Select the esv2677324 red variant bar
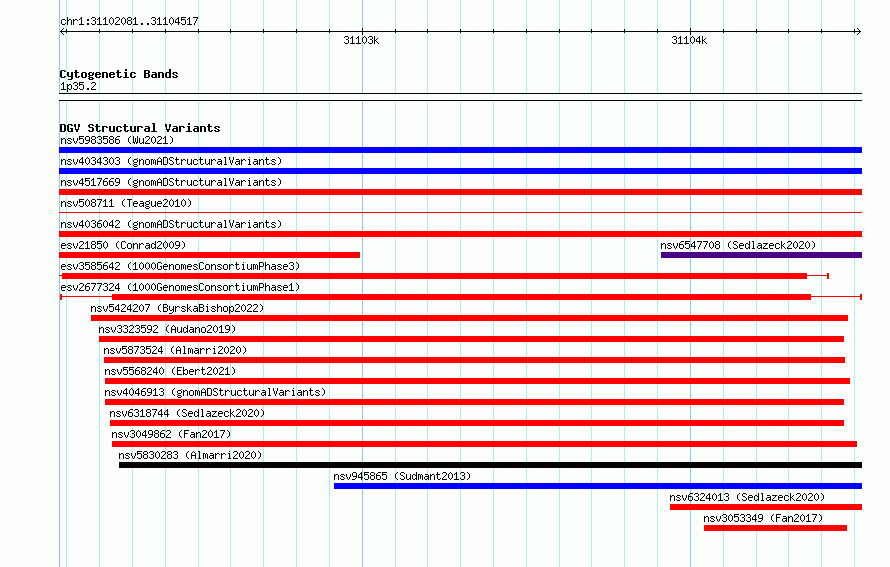 coord(461,297)
